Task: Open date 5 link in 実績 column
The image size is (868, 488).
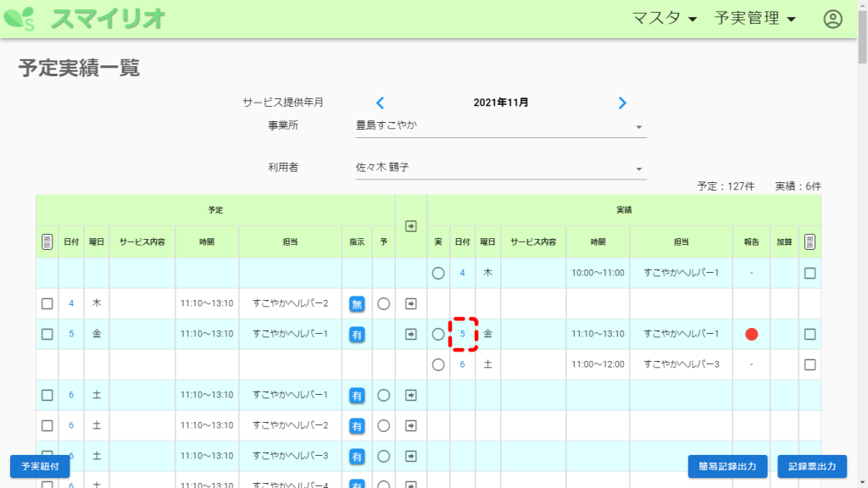Action: coord(462,334)
